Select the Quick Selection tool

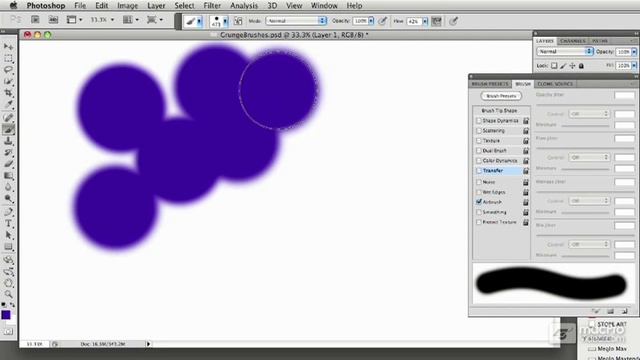click(x=8, y=82)
